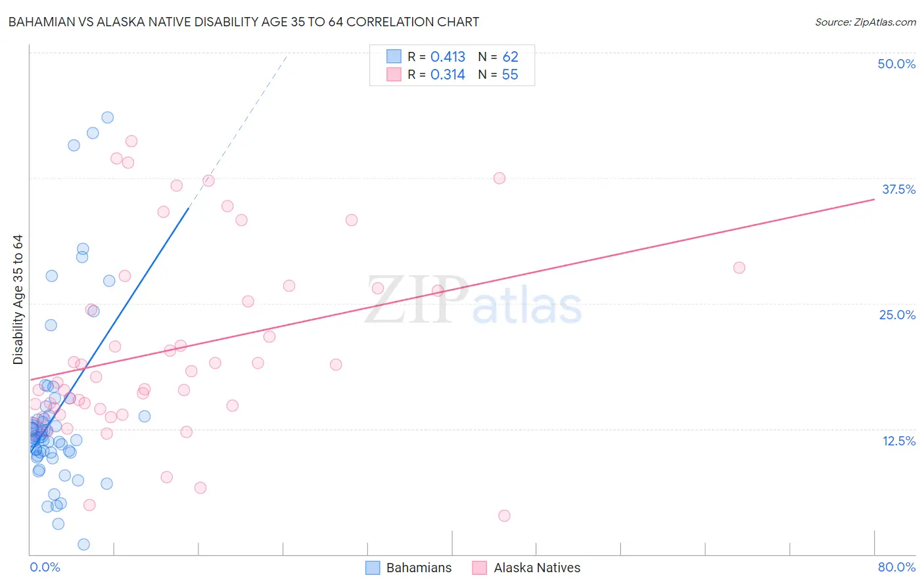Click the Source: ZipAtlas.com text
Viewport: 924px width, 586px height.
pos(866,22)
